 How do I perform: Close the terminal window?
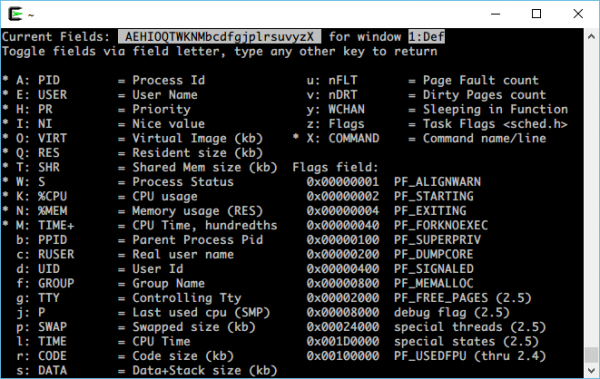pyautogui.click(x=578, y=14)
